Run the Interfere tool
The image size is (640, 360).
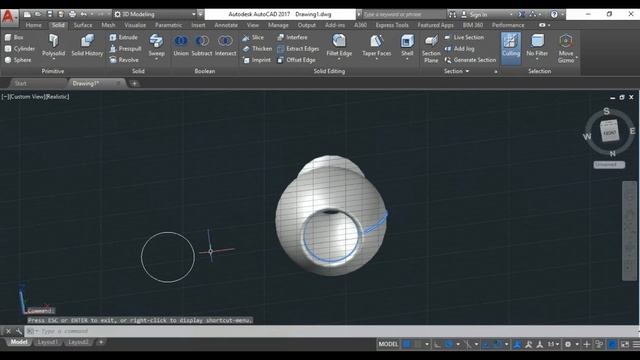pyautogui.click(x=292, y=37)
